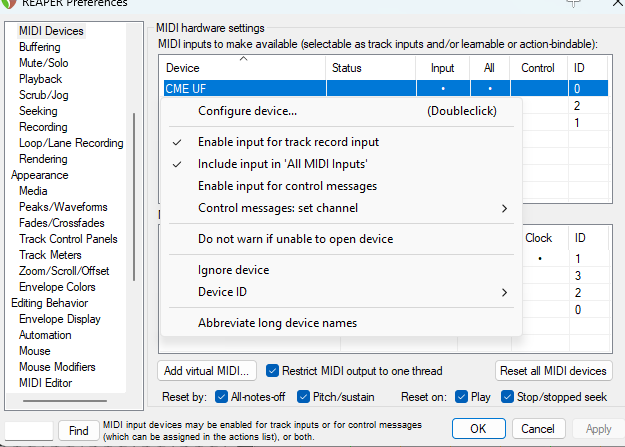625x447 pixels.
Task: Click 'Ignore device' menu entry
Action: coord(233,270)
